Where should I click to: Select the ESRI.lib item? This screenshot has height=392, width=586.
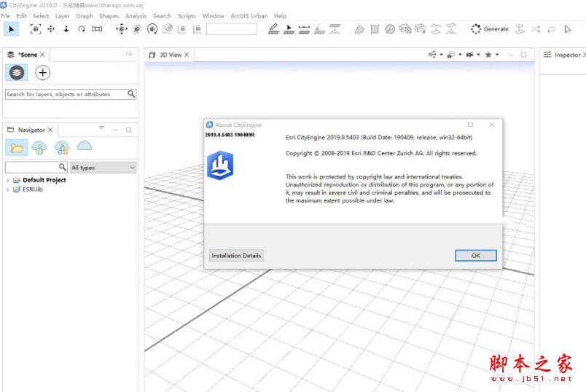pos(33,189)
